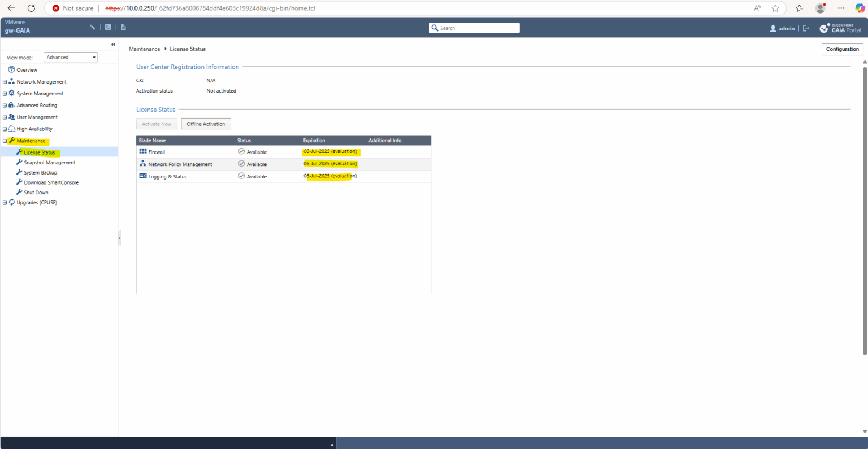Screen dimensions: 868x449
Task: Expand the Upgrades (CPUSE) section
Action: [5, 202]
